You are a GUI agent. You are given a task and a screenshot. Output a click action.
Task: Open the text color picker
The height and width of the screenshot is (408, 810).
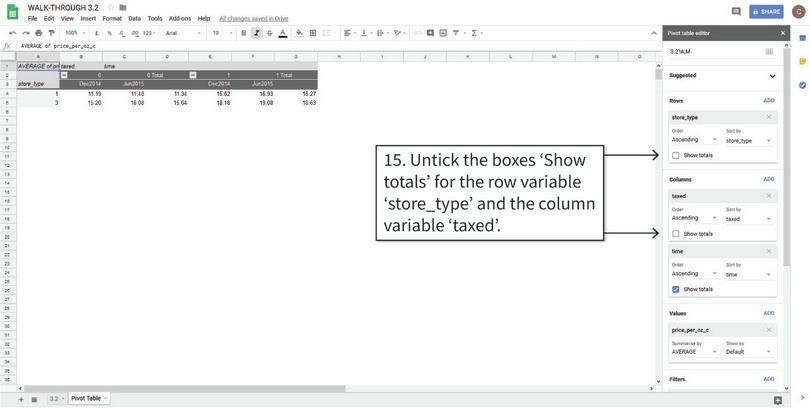[x=283, y=33]
